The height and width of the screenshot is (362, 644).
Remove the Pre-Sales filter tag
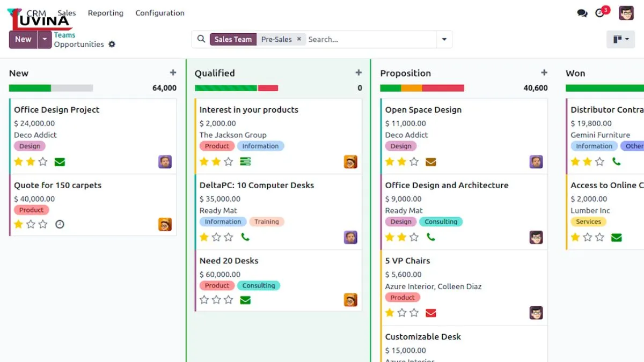click(299, 39)
